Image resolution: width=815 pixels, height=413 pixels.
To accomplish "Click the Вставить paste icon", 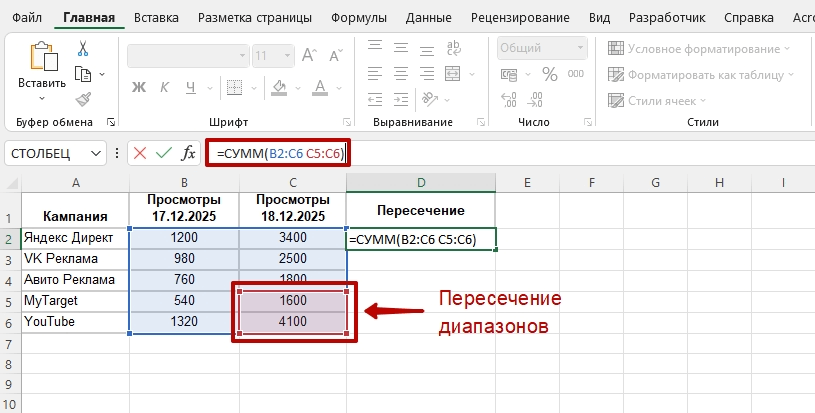I will pyautogui.click(x=44, y=56).
